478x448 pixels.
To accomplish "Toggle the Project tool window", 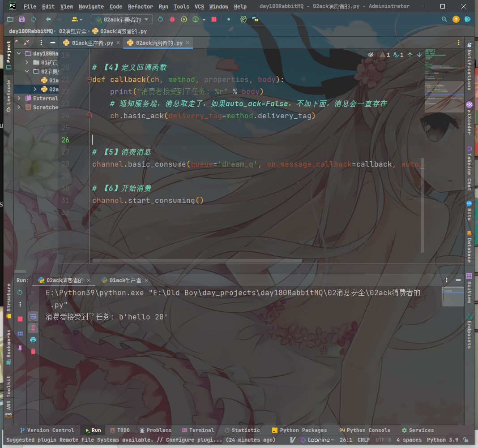I will [x=9, y=55].
